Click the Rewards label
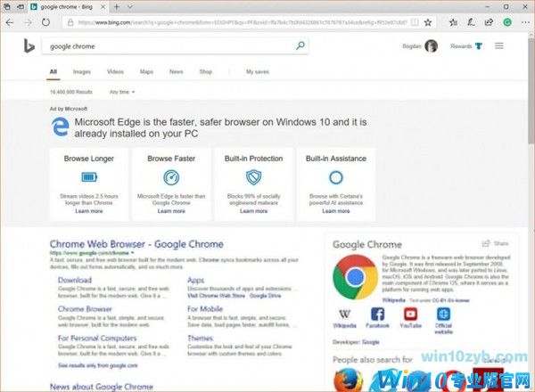This screenshot has width=535, height=392. pyautogui.click(x=461, y=46)
